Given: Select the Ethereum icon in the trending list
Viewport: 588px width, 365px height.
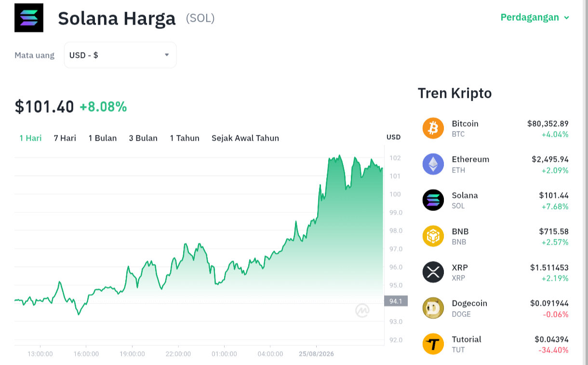Looking at the screenshot, I should pos(433,164).
